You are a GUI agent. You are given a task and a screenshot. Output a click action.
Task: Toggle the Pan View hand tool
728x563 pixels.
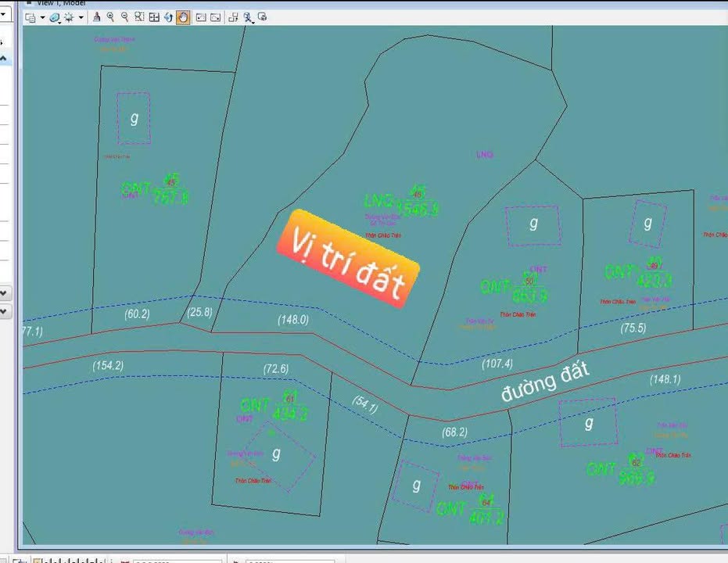coord(182,17)
